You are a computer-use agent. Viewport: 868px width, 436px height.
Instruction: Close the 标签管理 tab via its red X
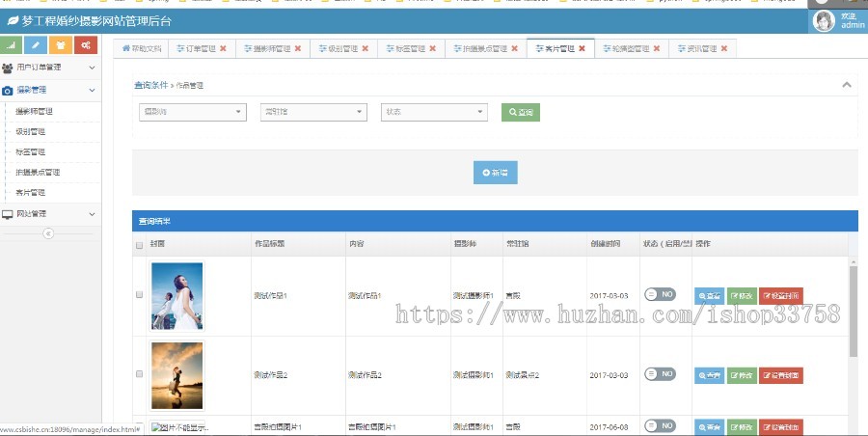432,49
